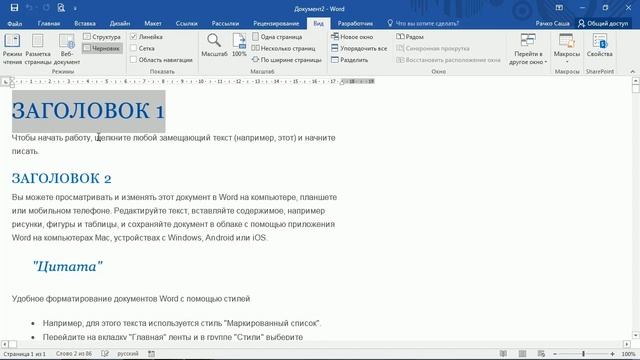Open the Ссылки tab
The width and height of the screenshot is (640, 360).
tap(187, 23)
